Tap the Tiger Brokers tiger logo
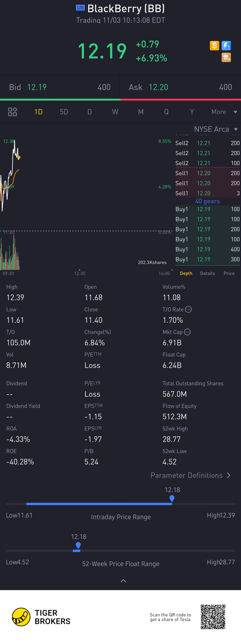 pos(21,617)
